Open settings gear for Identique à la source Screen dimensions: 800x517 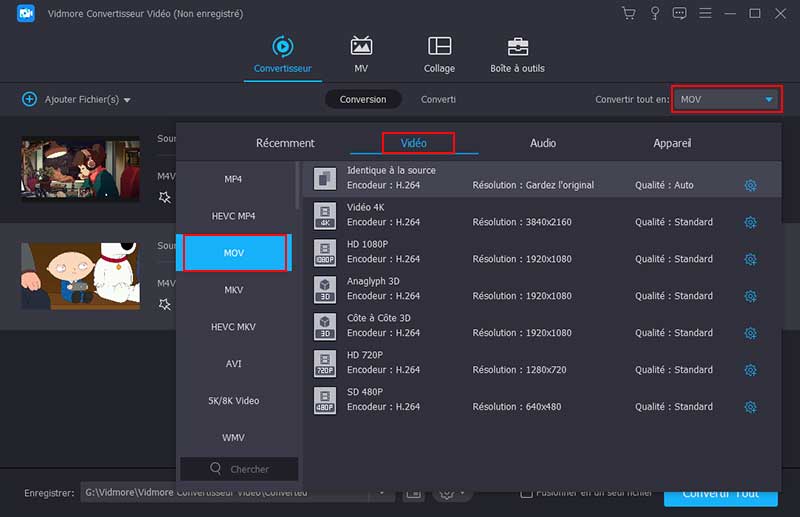750,185
